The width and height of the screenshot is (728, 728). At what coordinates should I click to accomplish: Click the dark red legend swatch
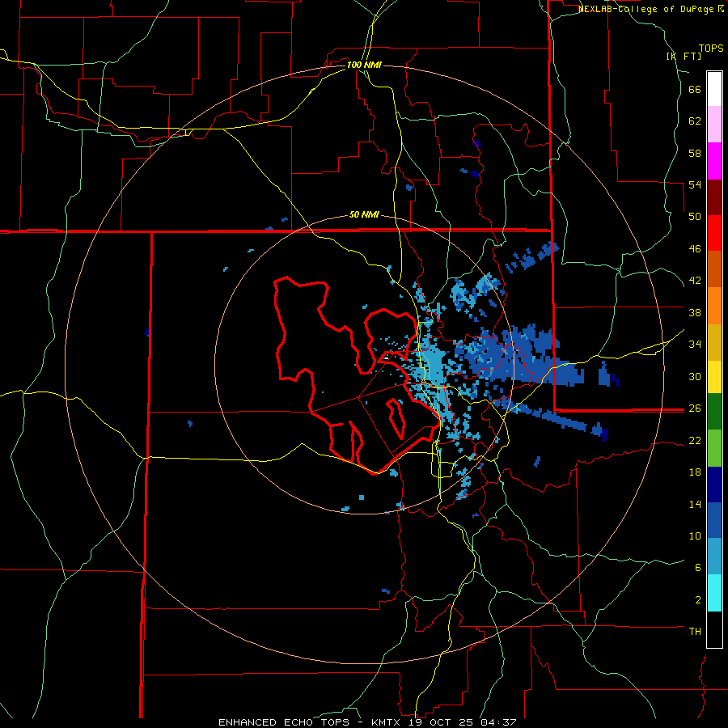point(714,197)
